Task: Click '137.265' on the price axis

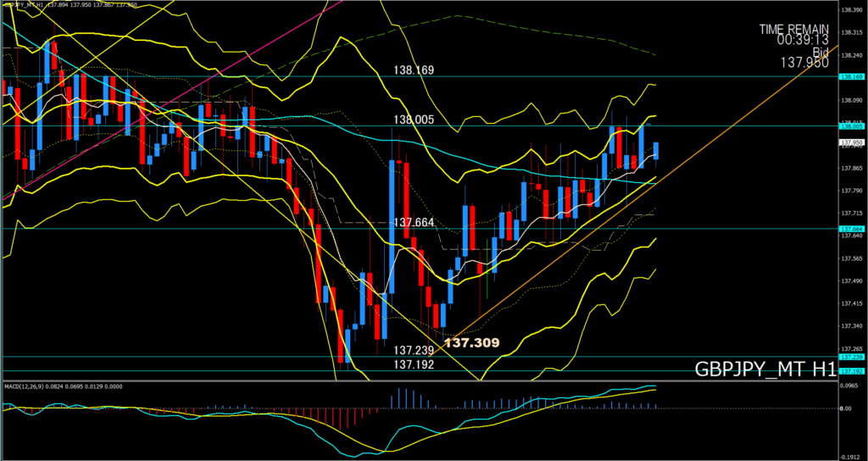Action: point(851,349)
